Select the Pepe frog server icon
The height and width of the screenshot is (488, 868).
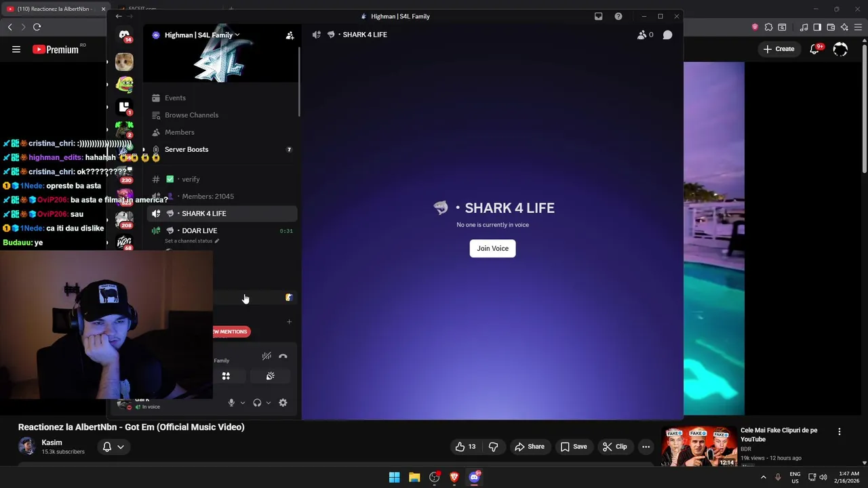click(124, 84)
